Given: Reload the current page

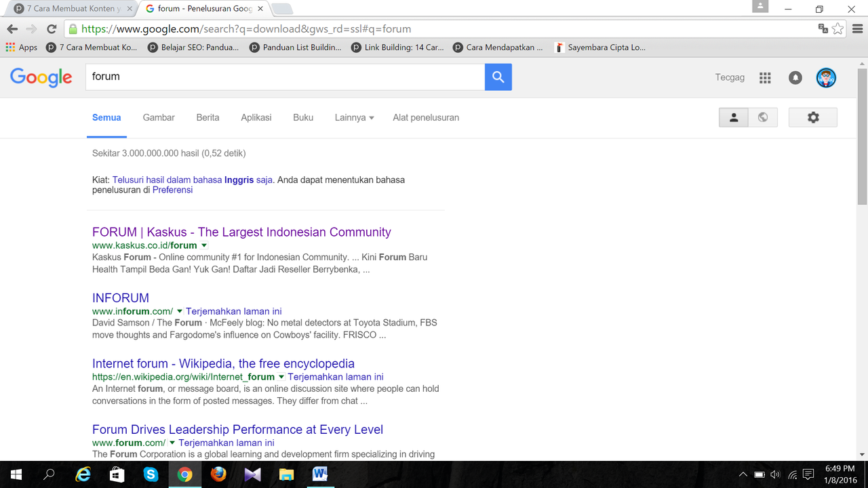Looking at the screenshot, I should pyautogui.click(x=52, y=29).
